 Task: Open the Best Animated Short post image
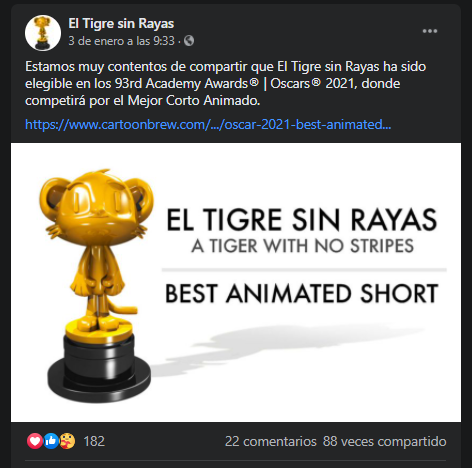tap(236, 282)
